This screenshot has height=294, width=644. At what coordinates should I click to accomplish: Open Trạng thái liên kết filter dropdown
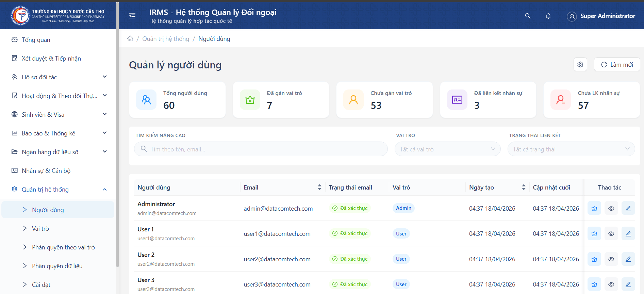coord(571,149)
